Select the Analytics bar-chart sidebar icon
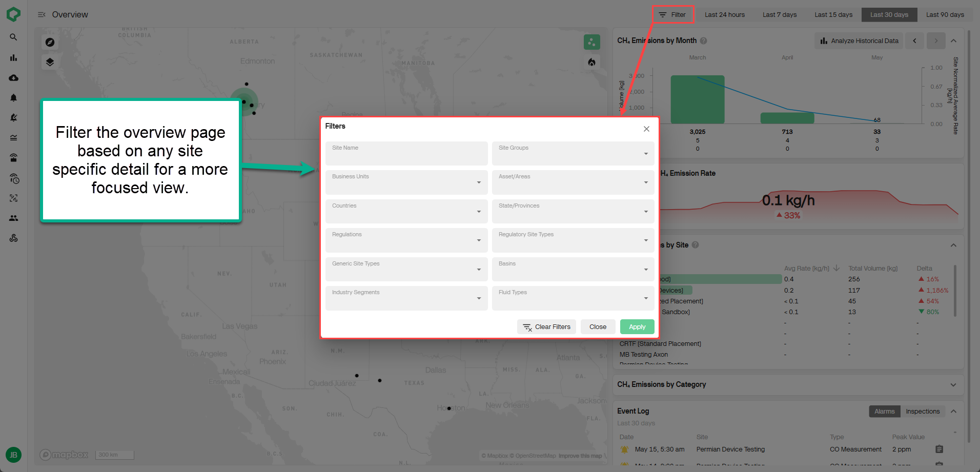 pos(13,58)
